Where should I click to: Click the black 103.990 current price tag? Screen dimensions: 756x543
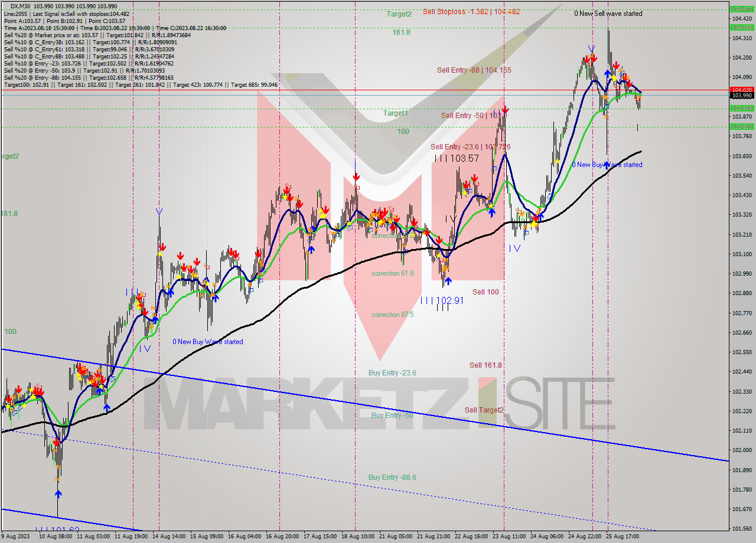pyautogui.click(x=742, y=96)
